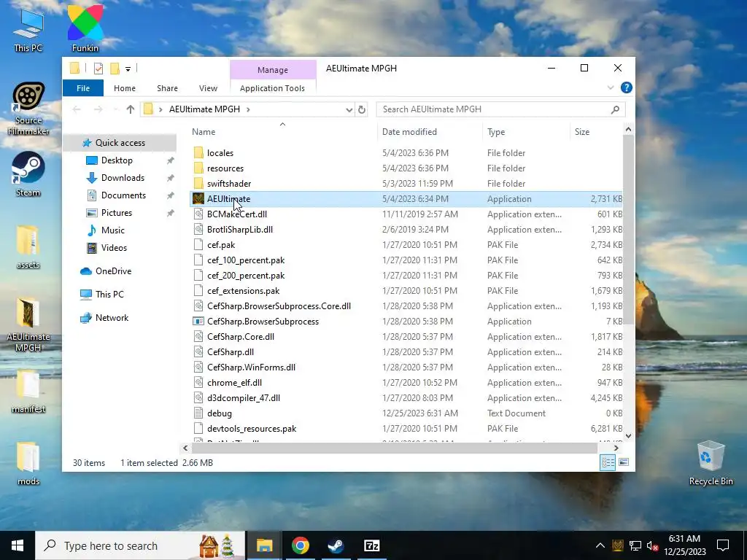Expand the ribbon chevron
The width and height of the screenshot is (747, 560).
[611, 88]
